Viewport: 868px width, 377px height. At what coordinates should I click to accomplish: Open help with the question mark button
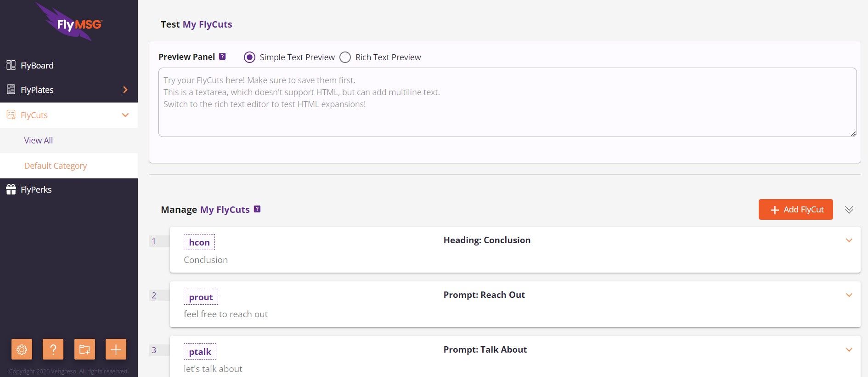(53, 349)
